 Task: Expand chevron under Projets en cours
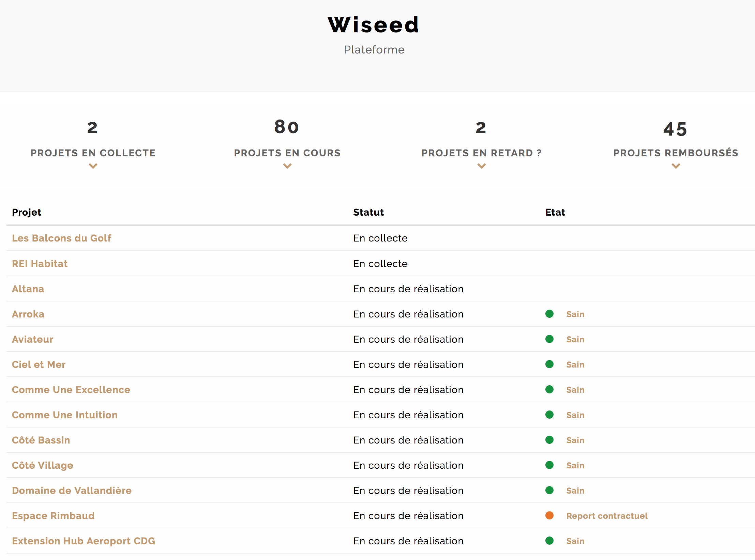[x=287, y=166]
